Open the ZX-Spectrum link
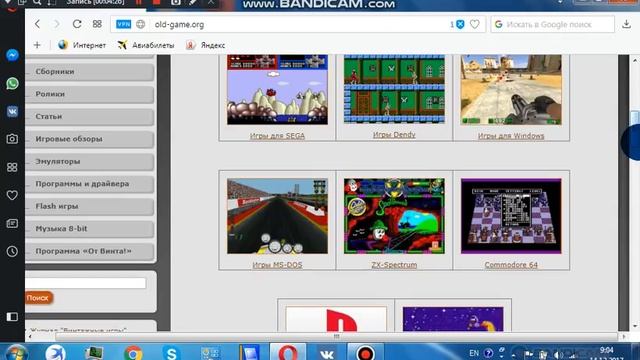The height and width of the screenshot is (360, 640). (x=394, y=264)
